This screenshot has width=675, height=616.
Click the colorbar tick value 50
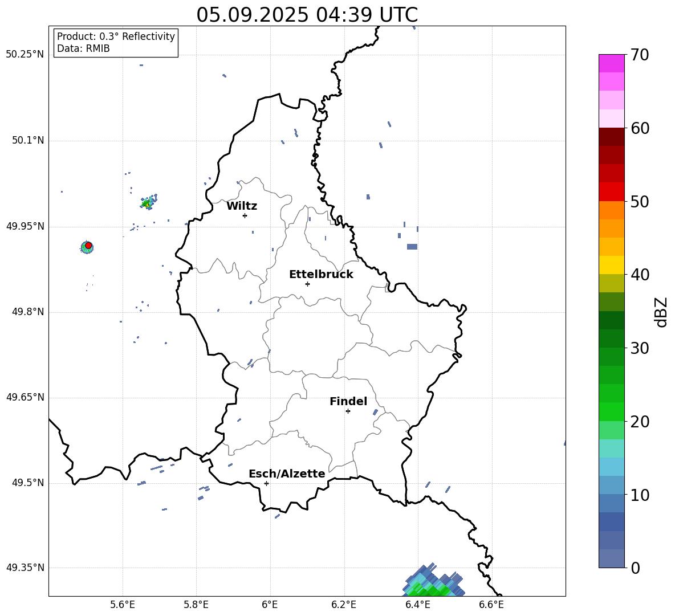[640, 201]
